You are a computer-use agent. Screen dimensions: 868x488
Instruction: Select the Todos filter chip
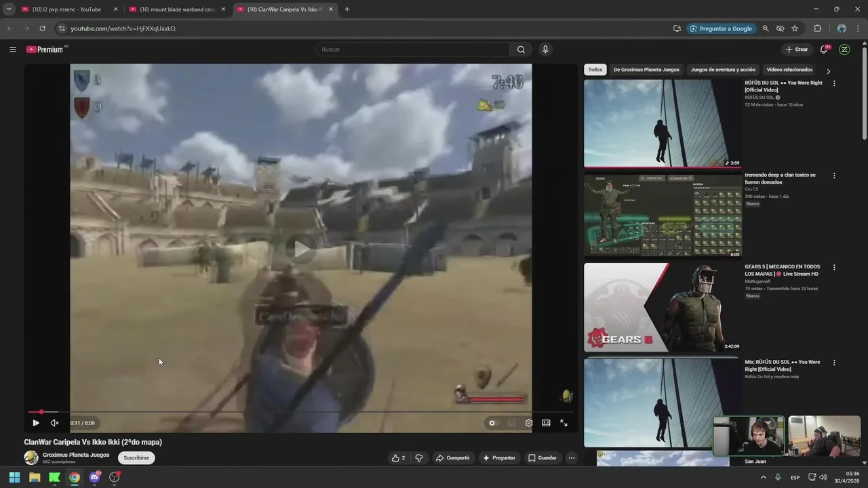point(595,70)
